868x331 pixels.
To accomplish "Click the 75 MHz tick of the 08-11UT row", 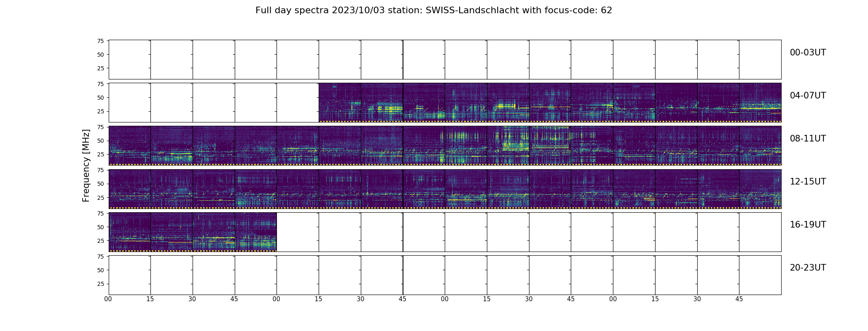I will 100,127.
